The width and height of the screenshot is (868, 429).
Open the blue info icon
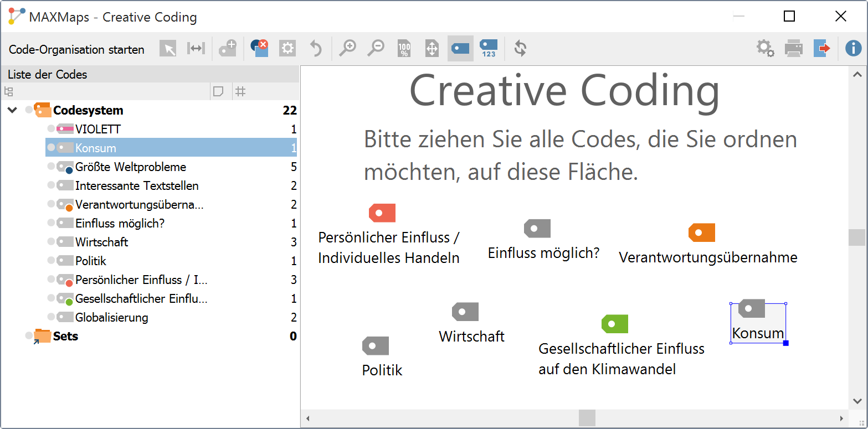tap(853, 49)
